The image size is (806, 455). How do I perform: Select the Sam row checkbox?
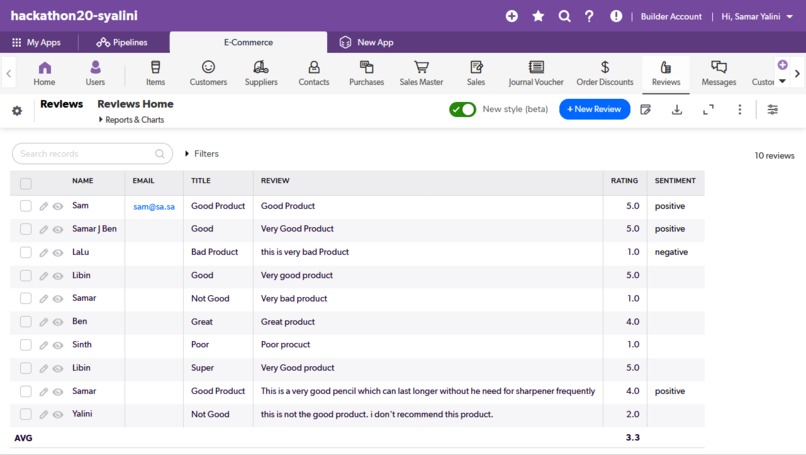[x=26, y=206]
